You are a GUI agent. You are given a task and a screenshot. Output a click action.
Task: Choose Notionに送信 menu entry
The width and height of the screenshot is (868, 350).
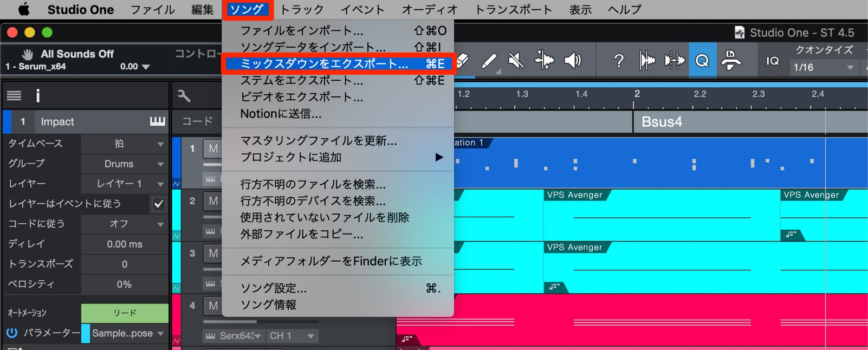(338, 114)
